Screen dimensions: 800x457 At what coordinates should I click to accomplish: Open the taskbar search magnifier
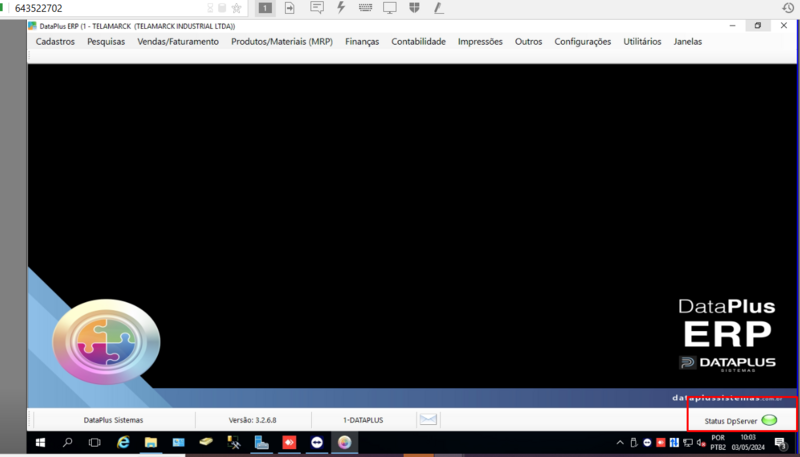pyautogui.click(x=67, y=442)
